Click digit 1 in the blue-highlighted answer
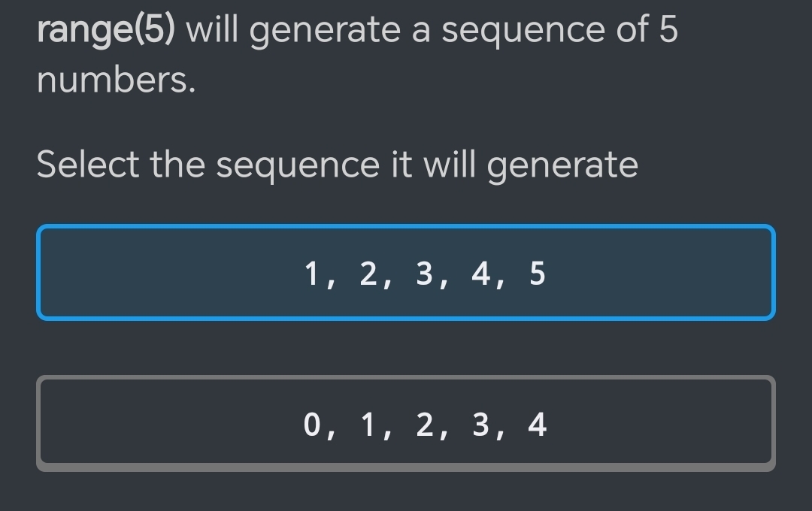The height and width of the screenshot is (511, 812). 312,273
